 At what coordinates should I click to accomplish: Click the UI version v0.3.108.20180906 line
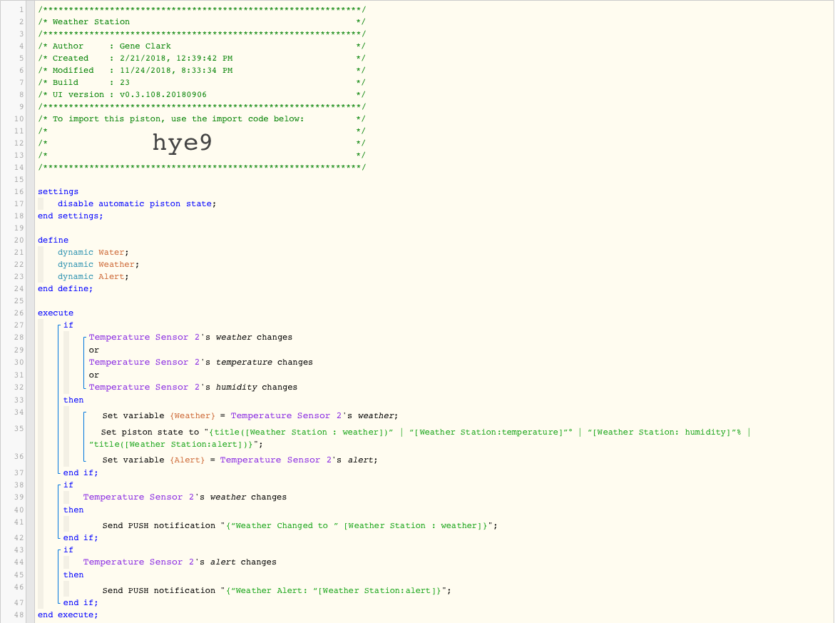click(201, 95)
